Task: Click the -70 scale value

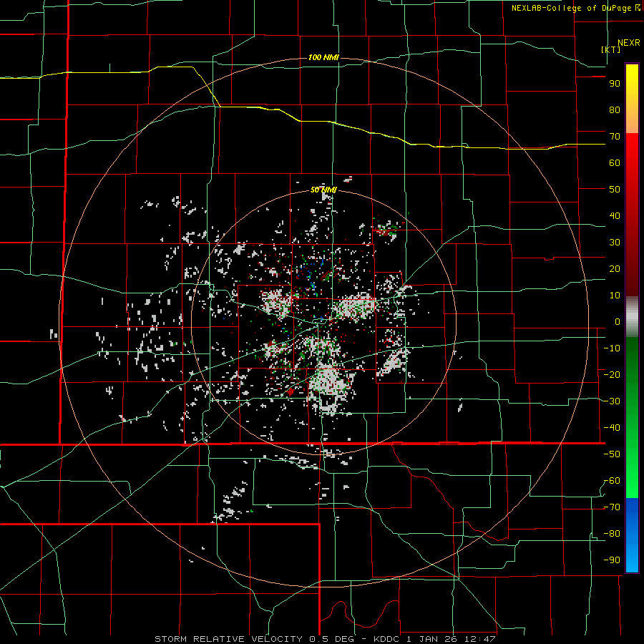Action: pyautogui.click(x=612, y=507)
